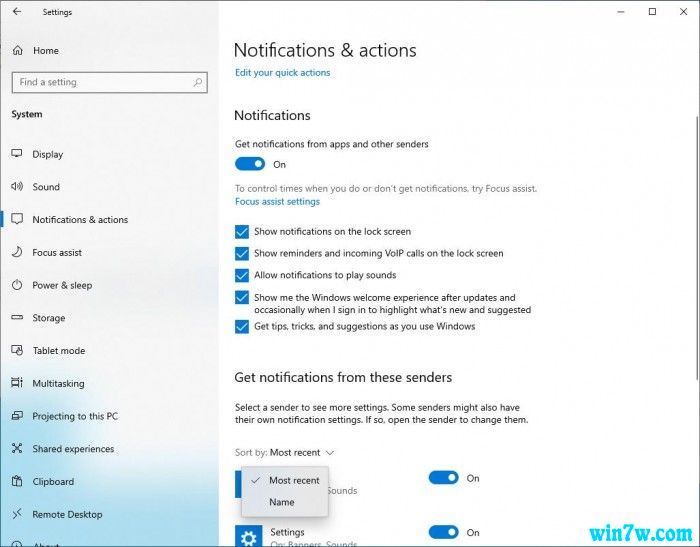
Task: Click the Multitasking icon
Action: click(x=17, y=383)
